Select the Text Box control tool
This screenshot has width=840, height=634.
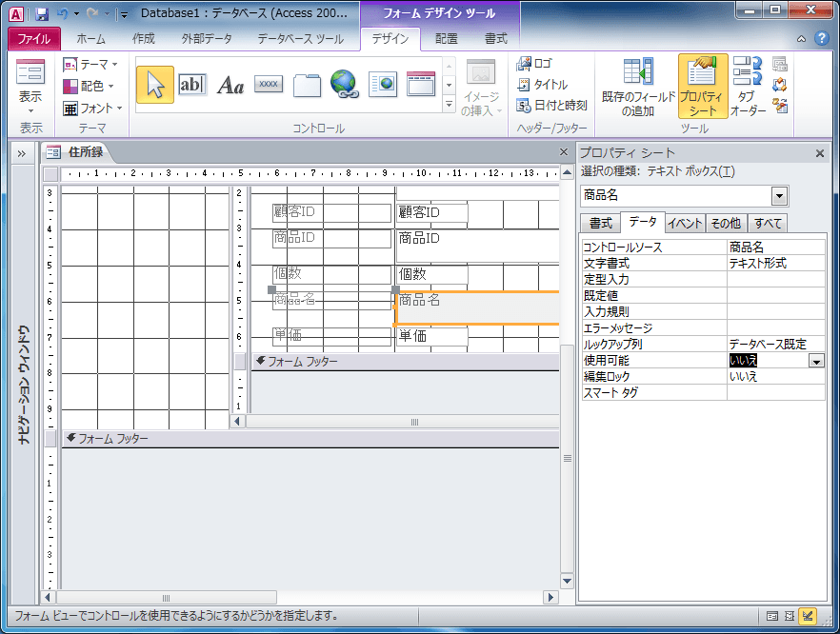click(x=191, y=85)
